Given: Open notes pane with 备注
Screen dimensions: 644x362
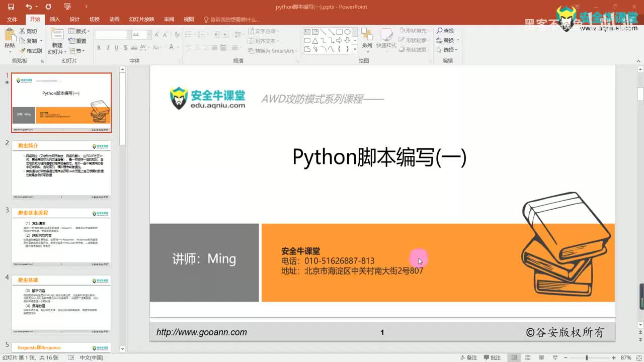Looking at the screenshot, I should point(468,357).
